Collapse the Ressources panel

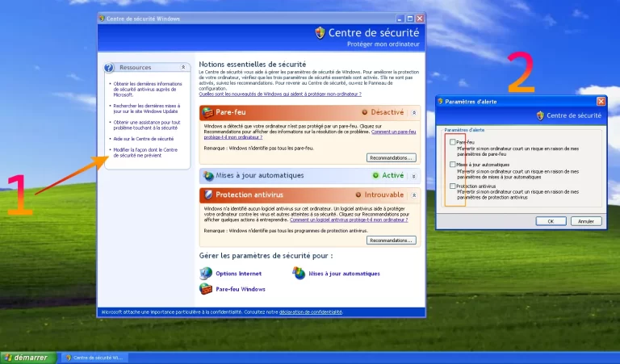pyautogui.click(x=183, y=67)
